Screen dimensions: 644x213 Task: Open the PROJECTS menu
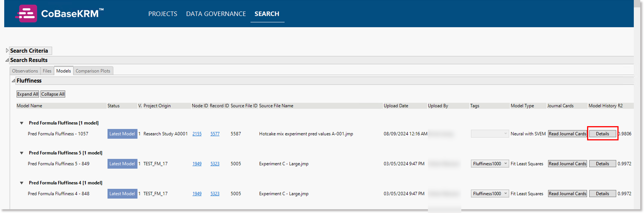[162, 14]
